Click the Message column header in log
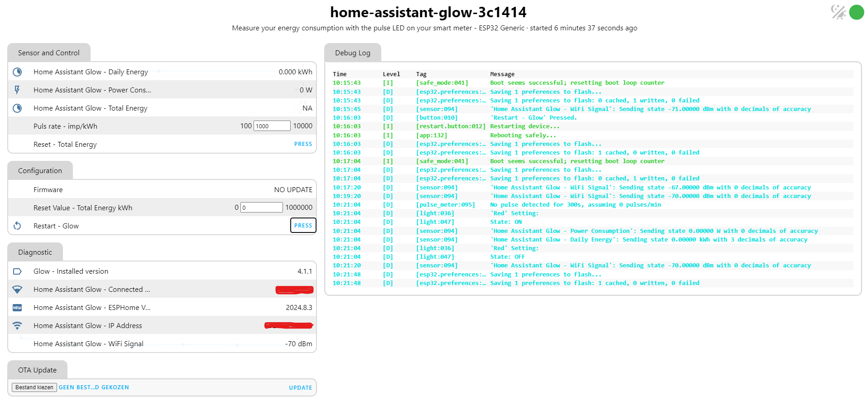The image size is (868, 411). point(502,74)
